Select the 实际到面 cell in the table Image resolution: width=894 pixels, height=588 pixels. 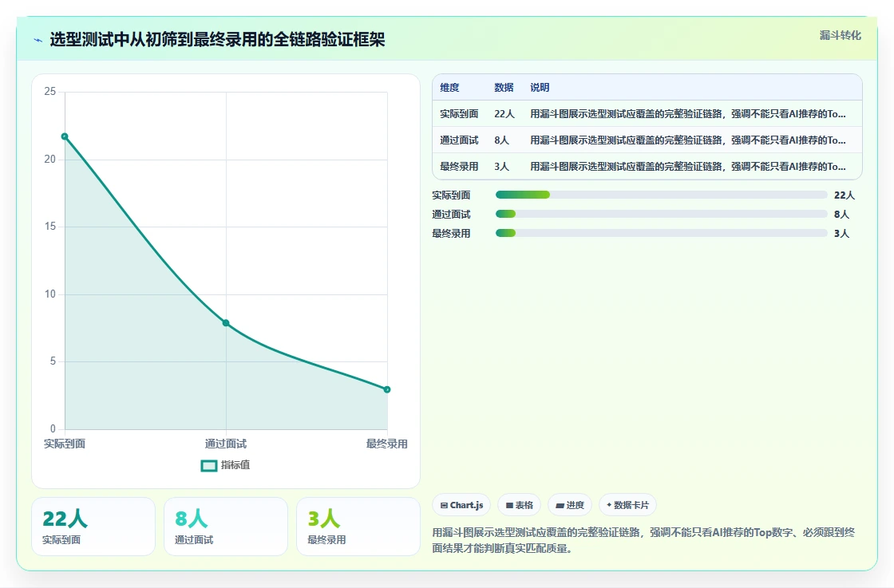tap(459, 113)
